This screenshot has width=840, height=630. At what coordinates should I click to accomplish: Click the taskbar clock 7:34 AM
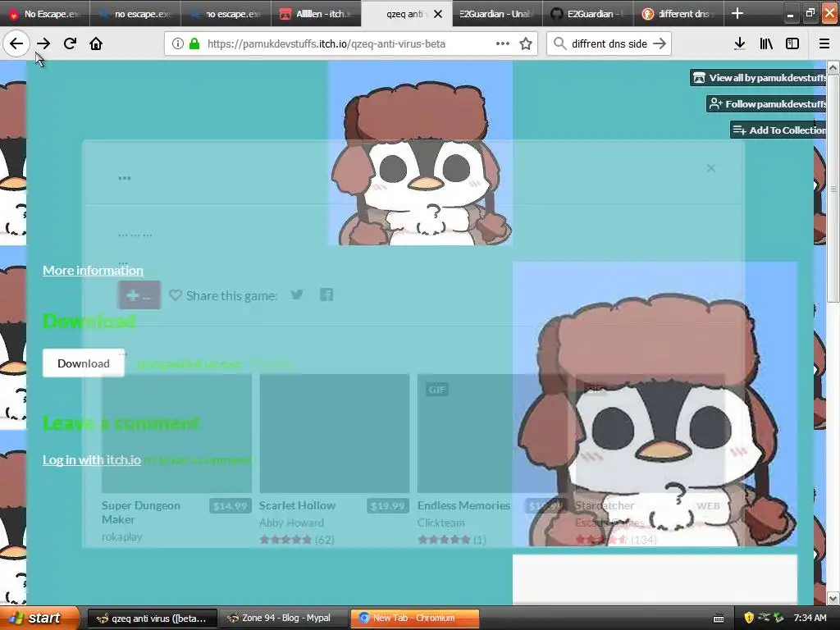click(810, 618)
